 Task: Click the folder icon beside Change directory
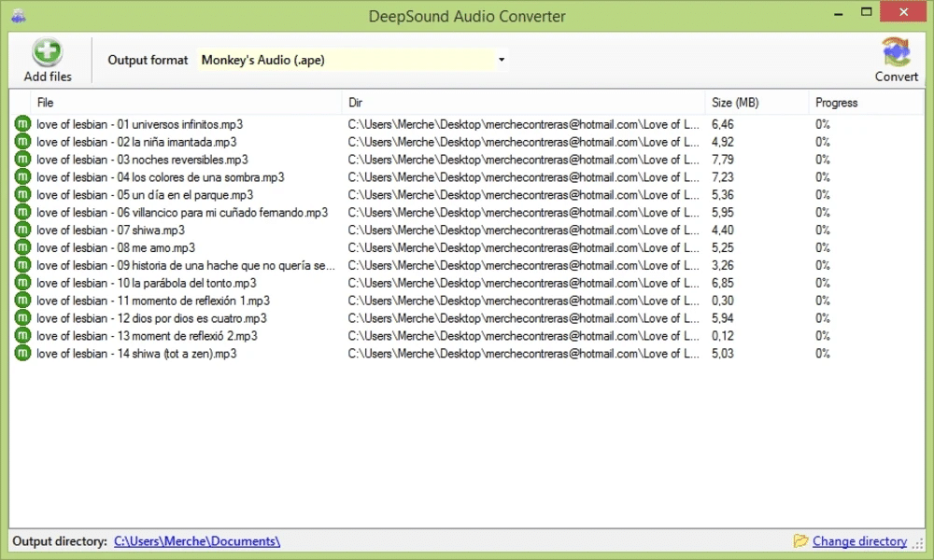(x=800, y=540)
